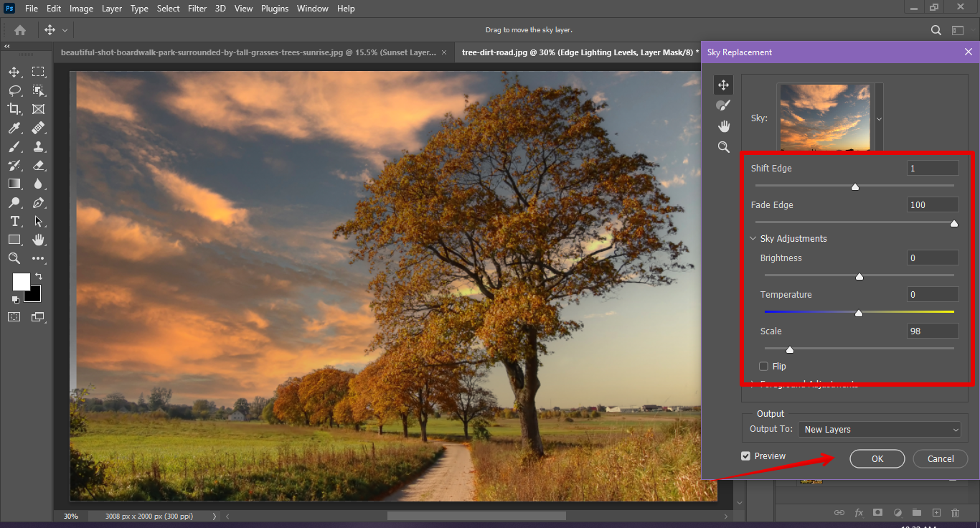Select the Move tool in the main toolbar

14,72
